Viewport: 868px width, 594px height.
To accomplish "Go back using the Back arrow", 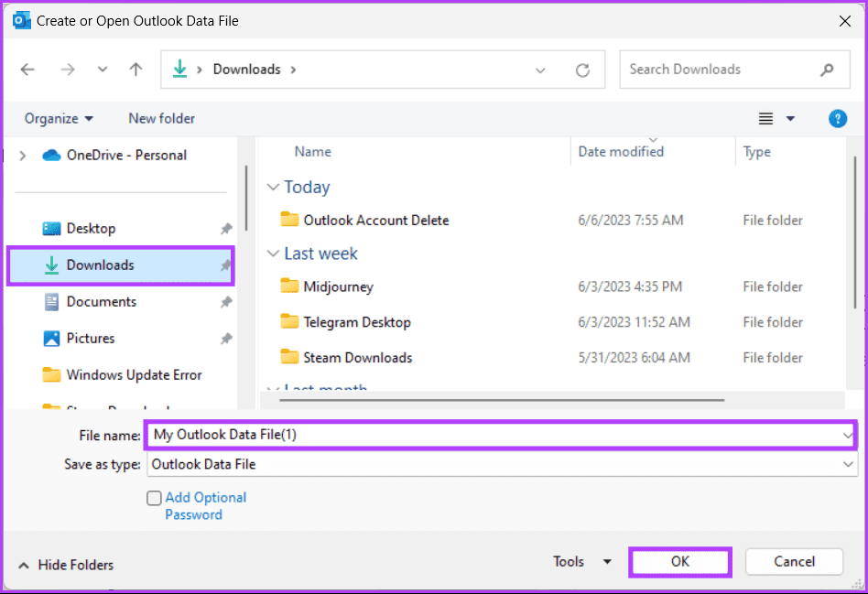I will pos(27,70).
